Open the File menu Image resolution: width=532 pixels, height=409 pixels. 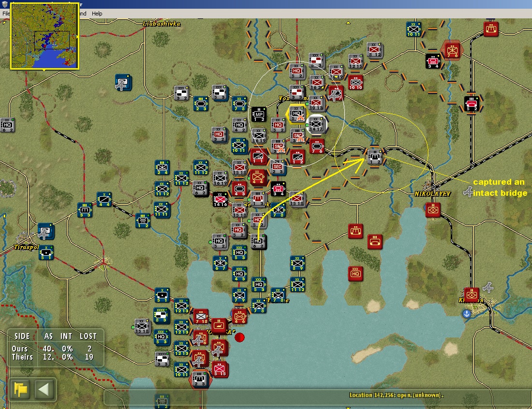[x=6, y=14]
